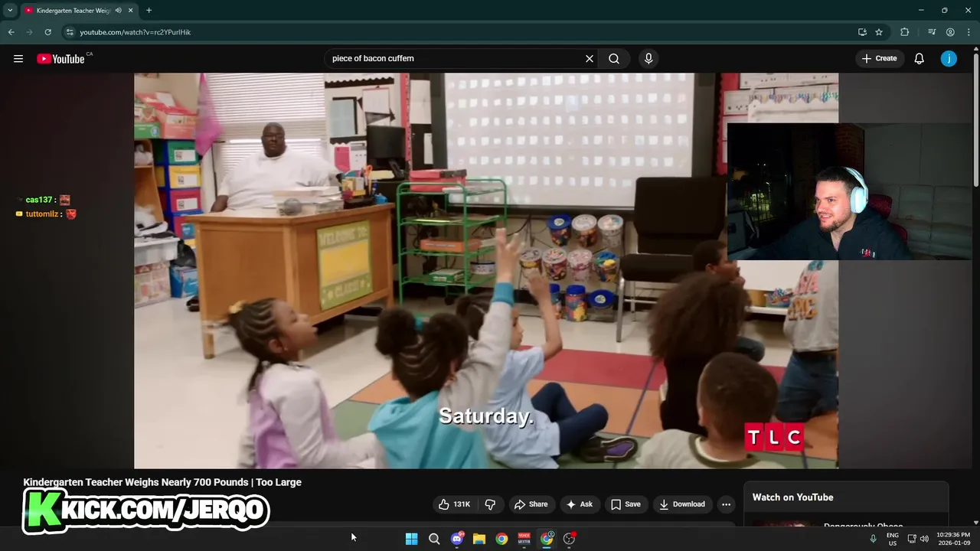Open the clock and date flyout
The height and width of the screenshot is (551, 980).
click(x=953, y=539)
